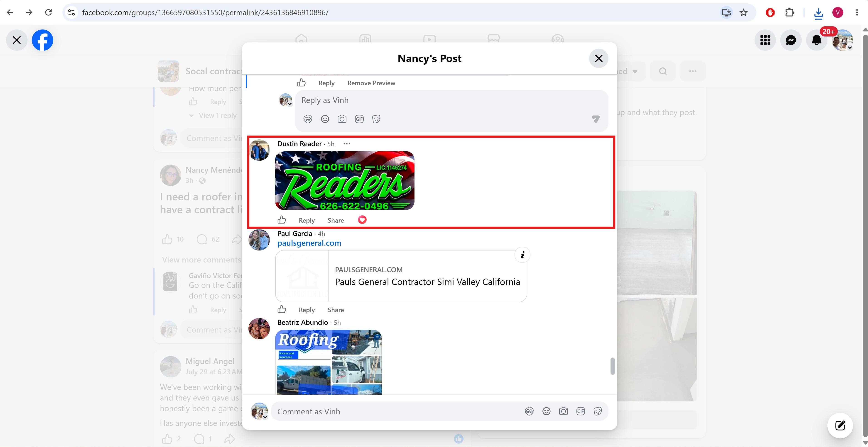Click Reply beside Remove Preview
Screen dimensions: 868x447
(x=326, y=83)
